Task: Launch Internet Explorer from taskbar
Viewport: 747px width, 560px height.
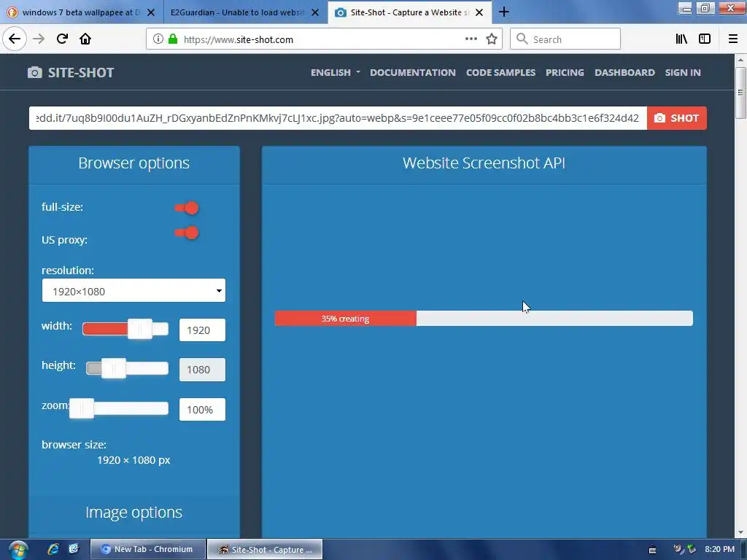Action: click(53, 549)
